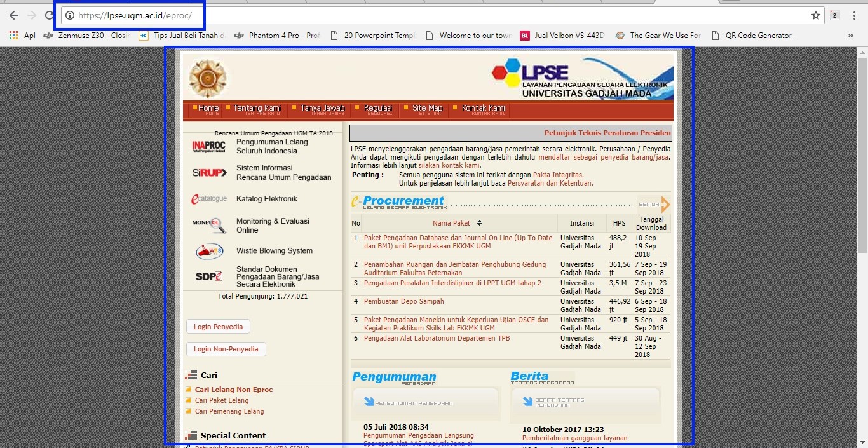868x448 pixels.
Task: Click the SiRUP logo
Action: point(209,173)
